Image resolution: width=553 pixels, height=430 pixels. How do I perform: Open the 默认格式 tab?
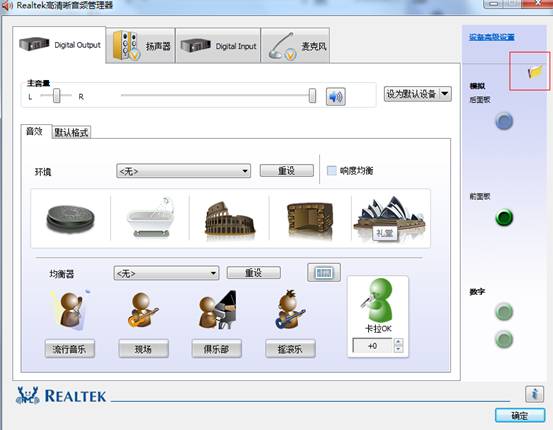point(71,132)
